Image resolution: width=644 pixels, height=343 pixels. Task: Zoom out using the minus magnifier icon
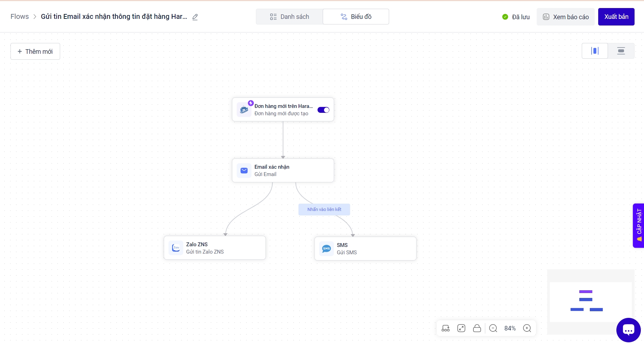(493, 328)
